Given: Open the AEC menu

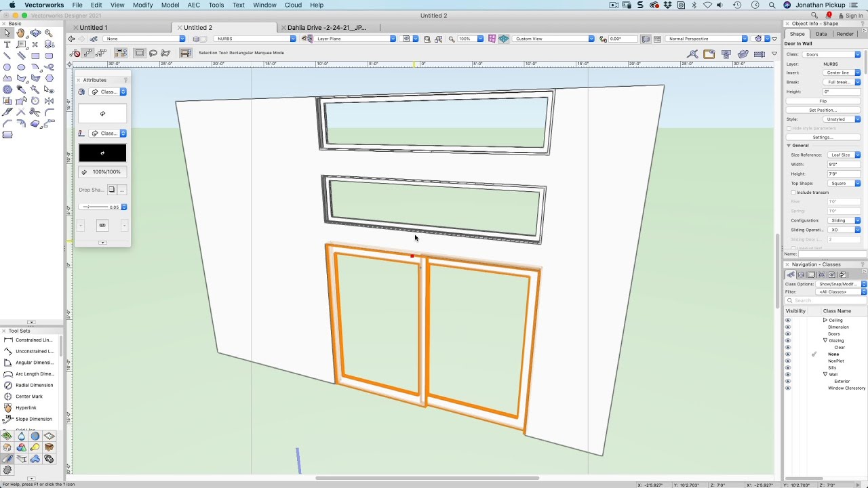Looking at the screenshot, I should [193, 5].
